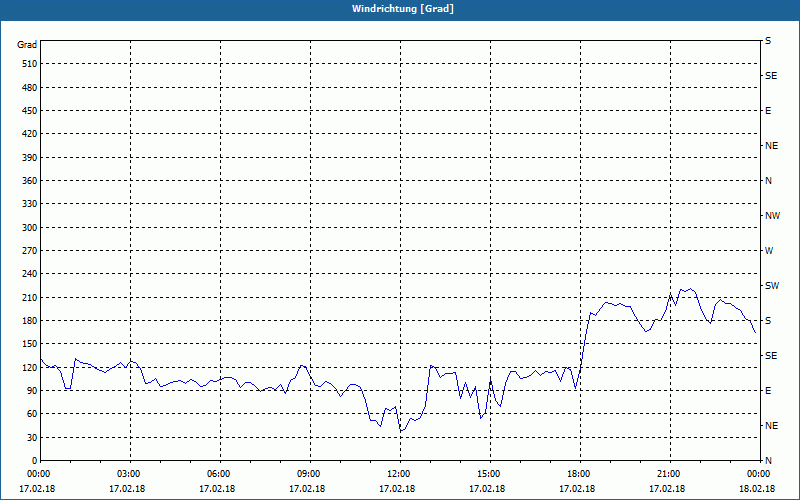The width and height of the screenshot is (800, 500).
Task: Click the 06:00 time label
Action: point(220,474)
